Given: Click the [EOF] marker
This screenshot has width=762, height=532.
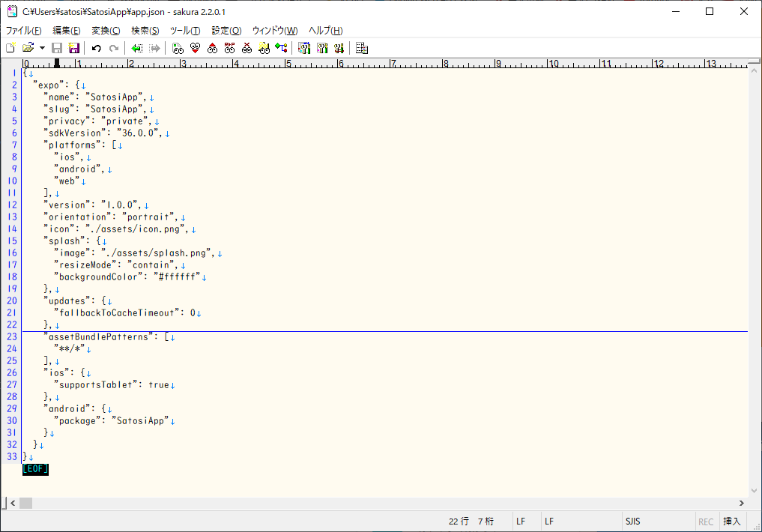Looking at the screenshot, I should point(35,469).
